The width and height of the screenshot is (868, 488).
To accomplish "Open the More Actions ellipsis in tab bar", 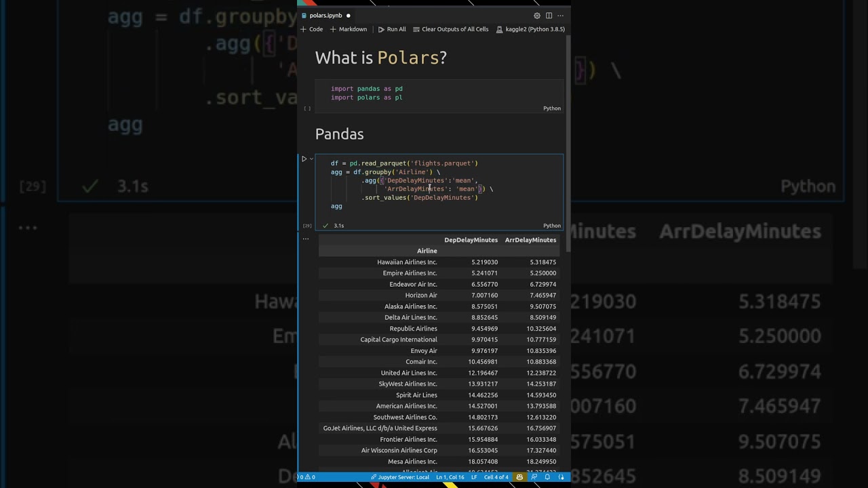I will point(560,16).
